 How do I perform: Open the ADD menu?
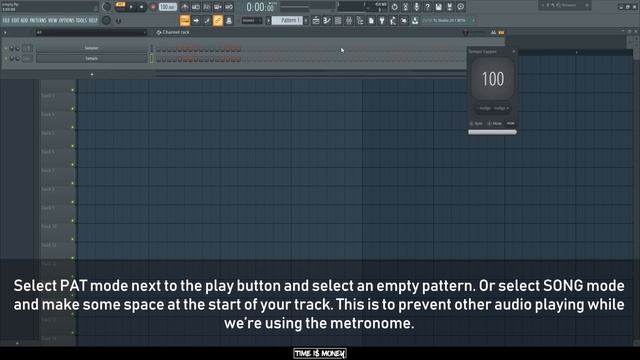[x=24, y=20]
